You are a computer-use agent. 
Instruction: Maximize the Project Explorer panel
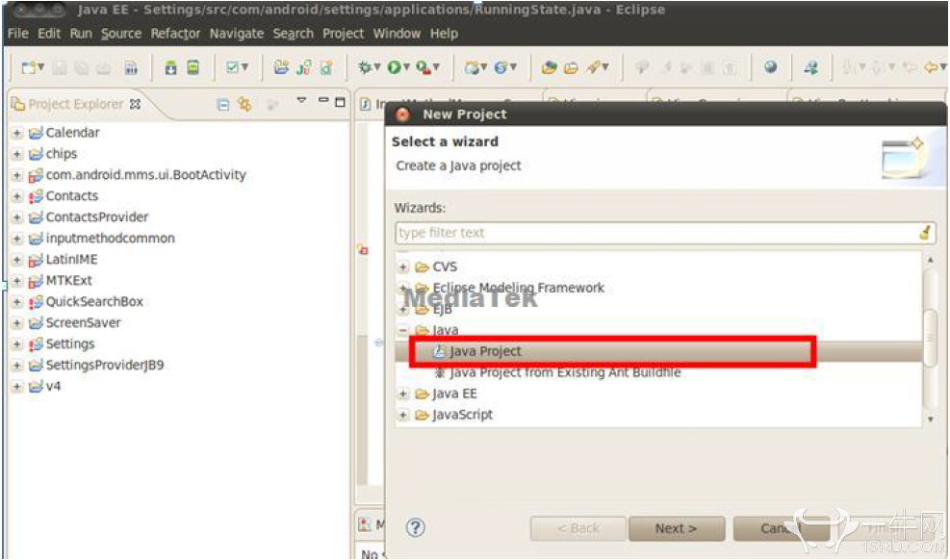point(340,102)
